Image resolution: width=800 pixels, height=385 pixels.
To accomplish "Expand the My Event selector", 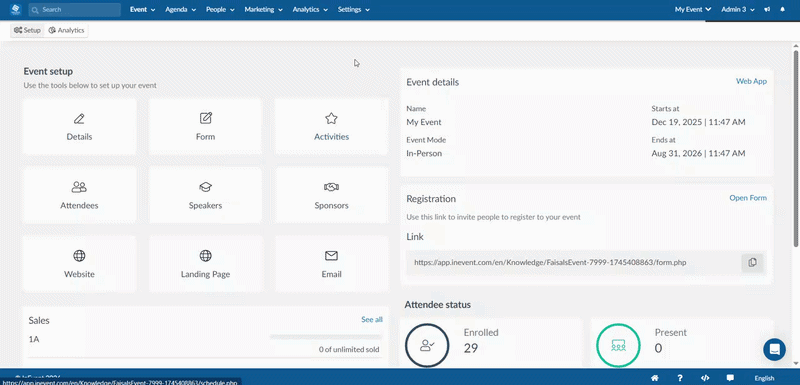I will pos(693,10).
